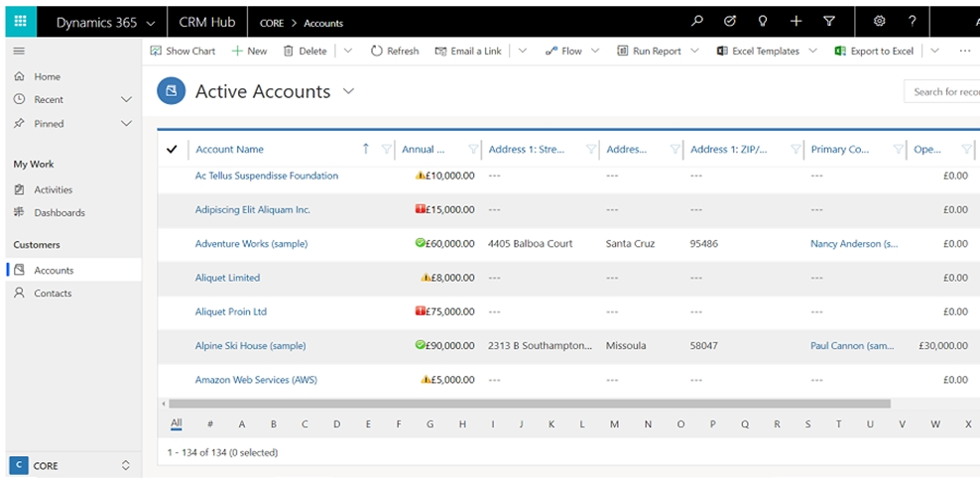Click New to create an account

point(249,52)
